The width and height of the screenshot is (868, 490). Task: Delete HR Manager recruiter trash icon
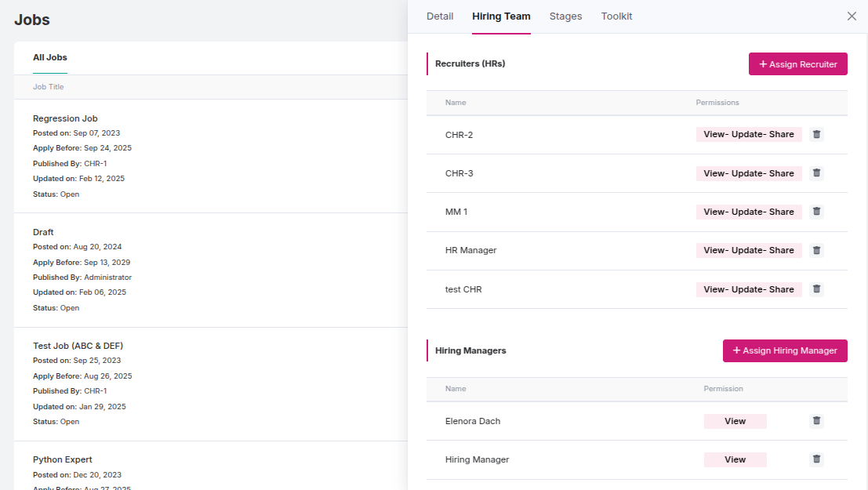[816, 250]
